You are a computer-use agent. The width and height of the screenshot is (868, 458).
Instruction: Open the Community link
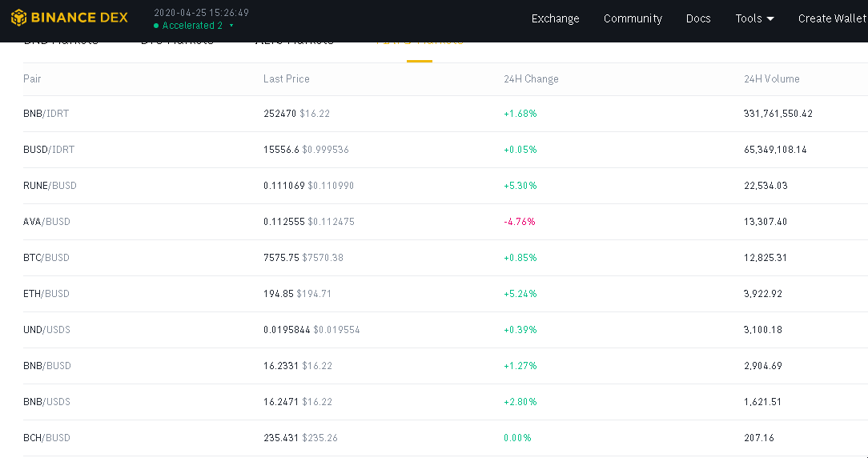click(x=633, y=18)
